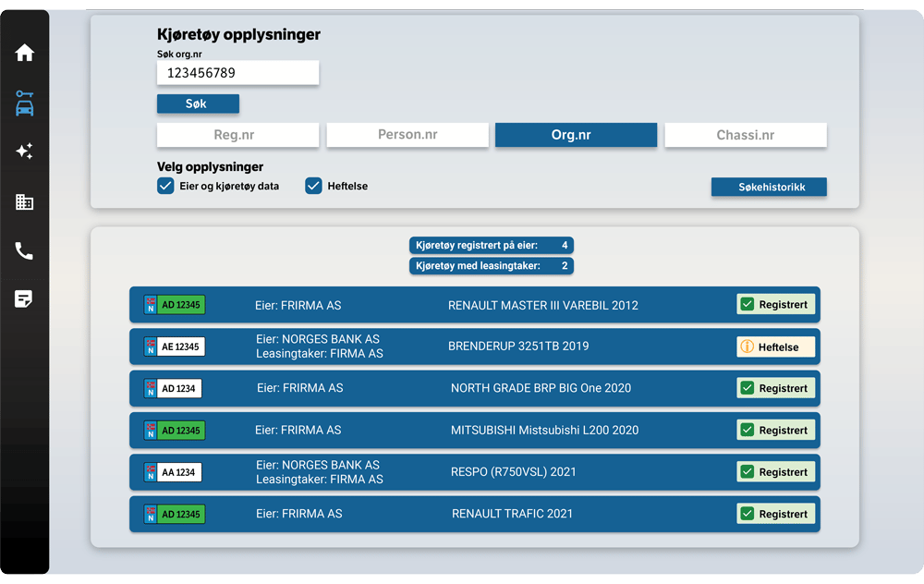Switch to the Reg.nr tab
Image resolution: width=924 pixels, height=584 pixels.
(x=238, y=135)
